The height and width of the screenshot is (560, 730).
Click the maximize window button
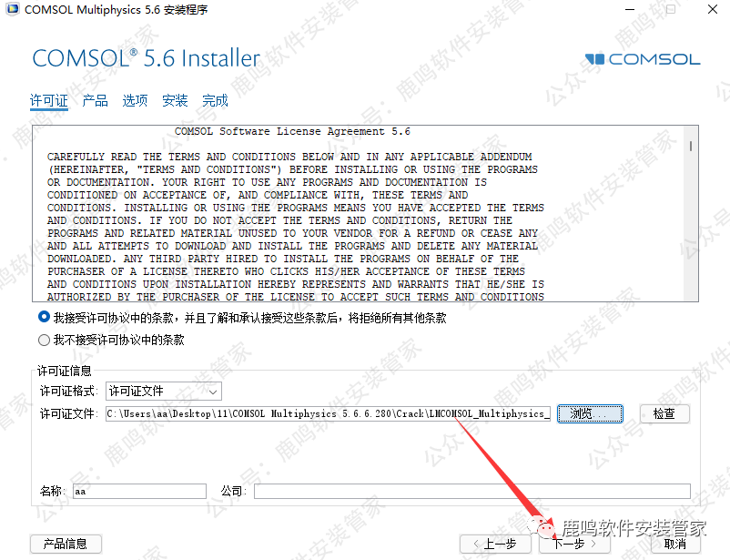point(671,9)
